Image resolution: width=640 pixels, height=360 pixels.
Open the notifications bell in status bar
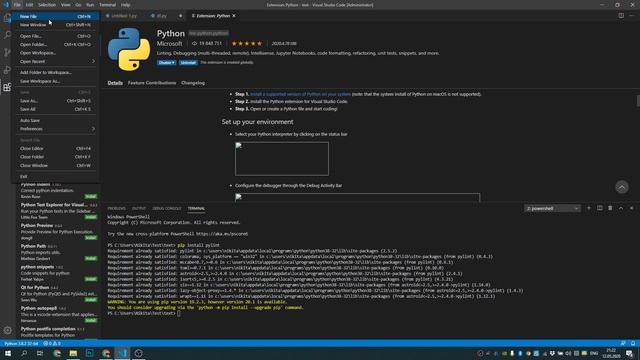click(633, 344)
